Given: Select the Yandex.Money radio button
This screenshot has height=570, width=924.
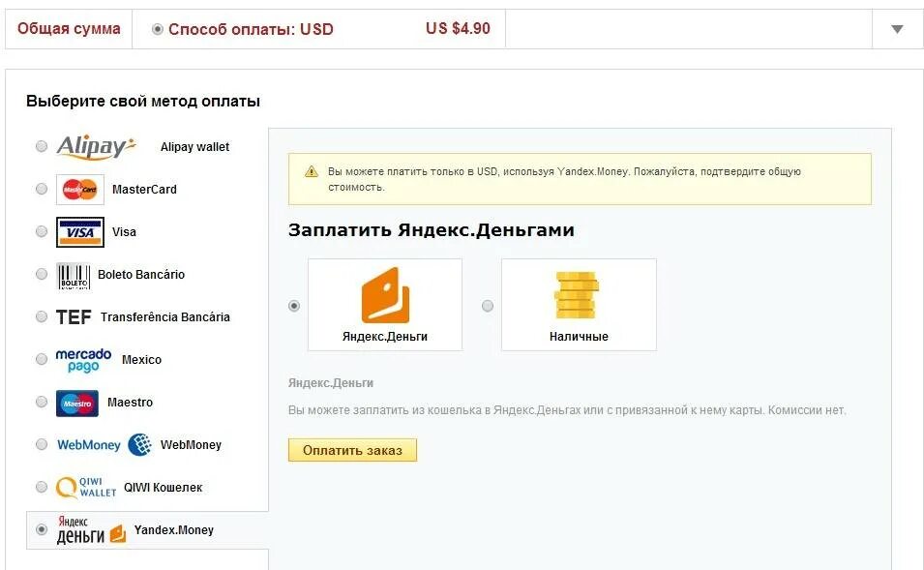Looking at the screenshot, I should pos(42,529).
